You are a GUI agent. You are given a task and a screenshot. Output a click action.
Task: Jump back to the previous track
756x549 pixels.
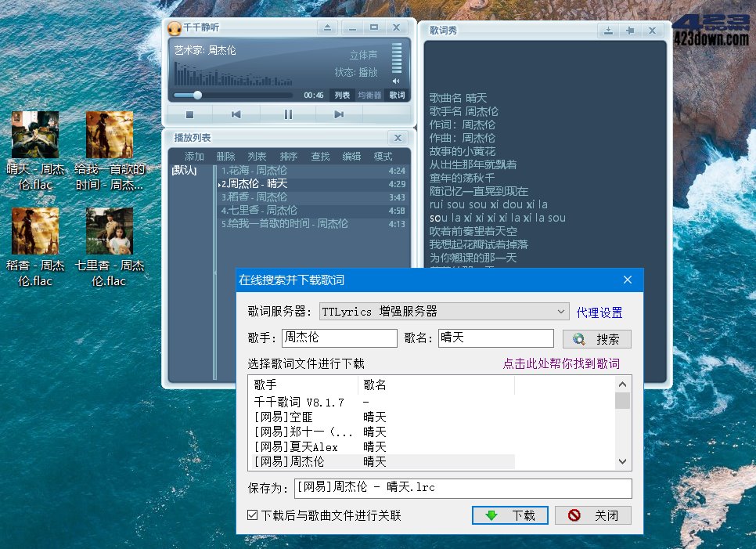point(236,114)
